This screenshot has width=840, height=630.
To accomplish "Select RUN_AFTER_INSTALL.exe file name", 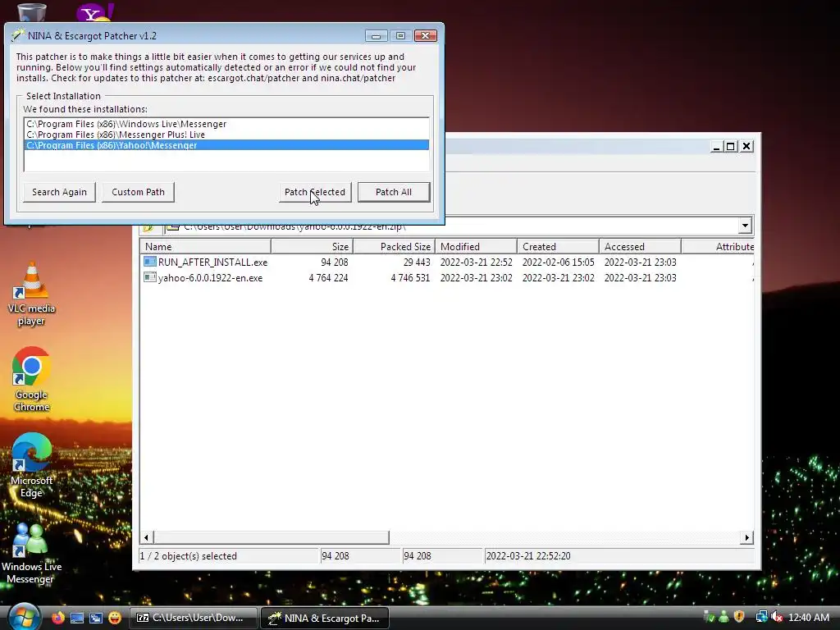I will [212, 262].
